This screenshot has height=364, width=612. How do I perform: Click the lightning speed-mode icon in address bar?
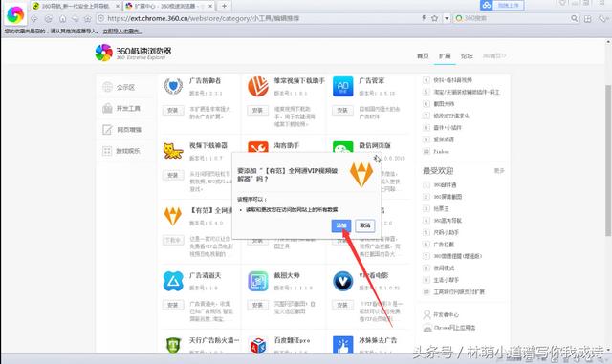coord(424,18)
